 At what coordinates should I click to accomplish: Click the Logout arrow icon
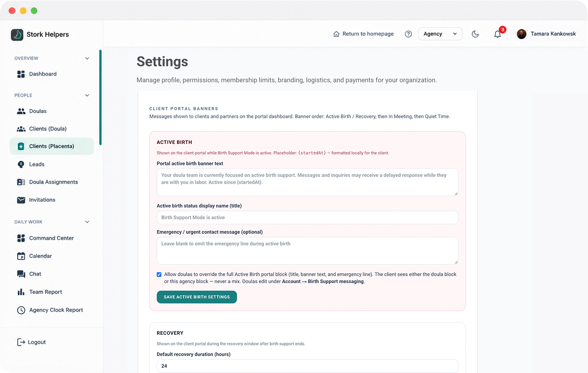point(21,342)
